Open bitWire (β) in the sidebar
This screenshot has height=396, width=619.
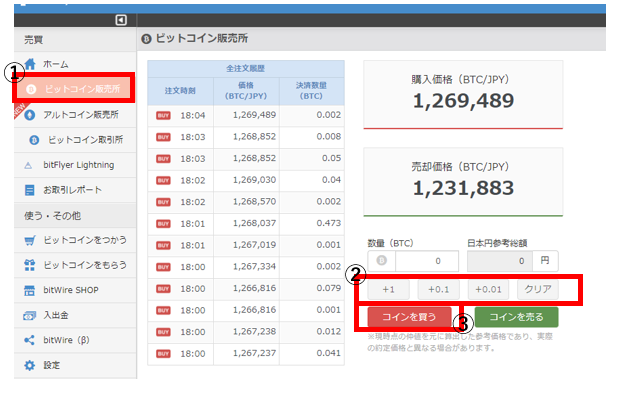(x=75, y=340)
